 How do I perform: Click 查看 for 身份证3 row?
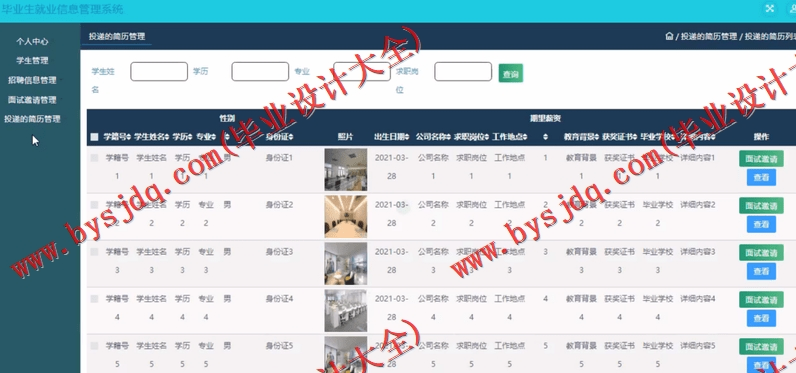[761, 272]
